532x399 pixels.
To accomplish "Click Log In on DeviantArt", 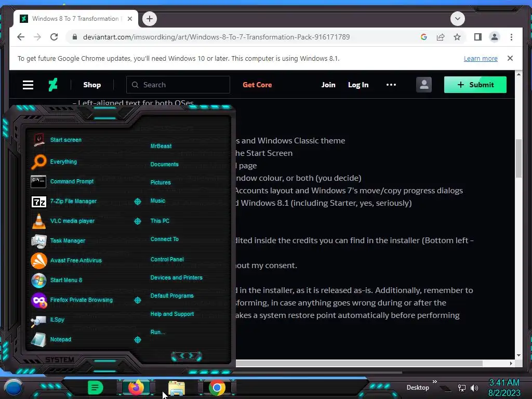I will 358,85.
